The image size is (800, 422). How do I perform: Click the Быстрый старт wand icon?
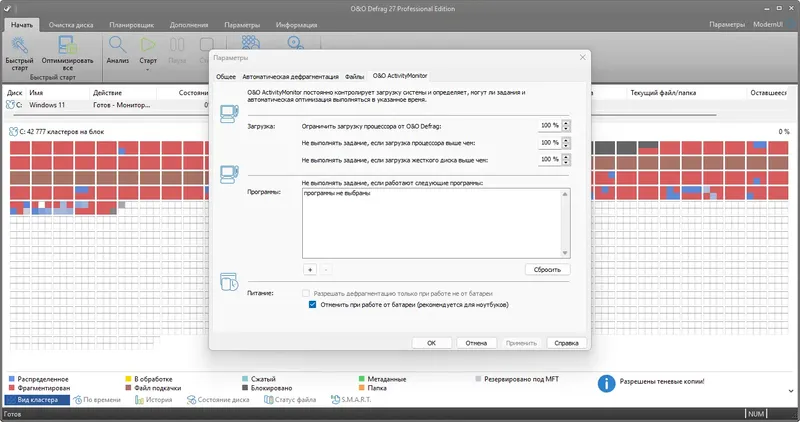tap(19, 45)
